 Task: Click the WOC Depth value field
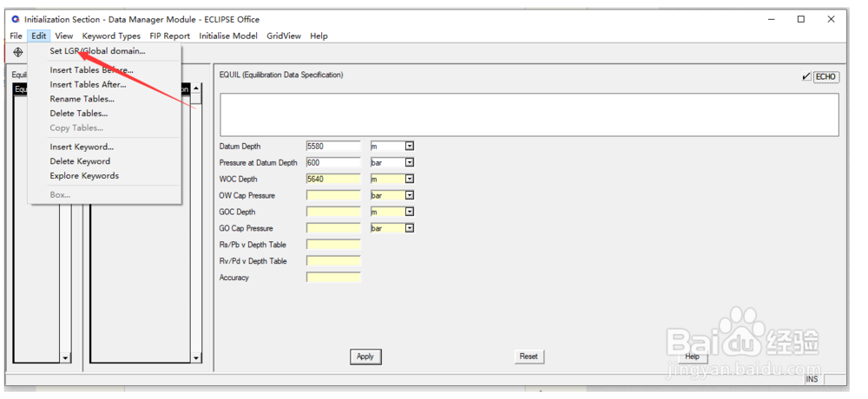pyautogui.click(x=333, y=180)
